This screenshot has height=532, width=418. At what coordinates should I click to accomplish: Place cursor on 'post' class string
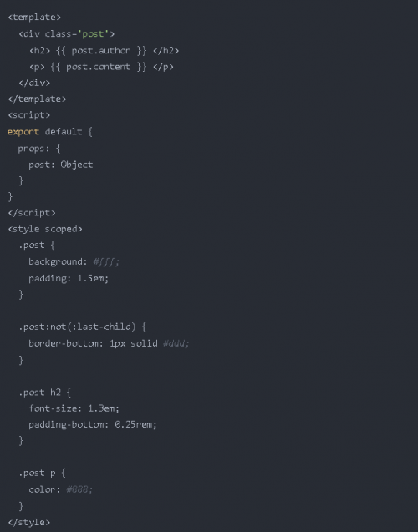coord(93,34)
